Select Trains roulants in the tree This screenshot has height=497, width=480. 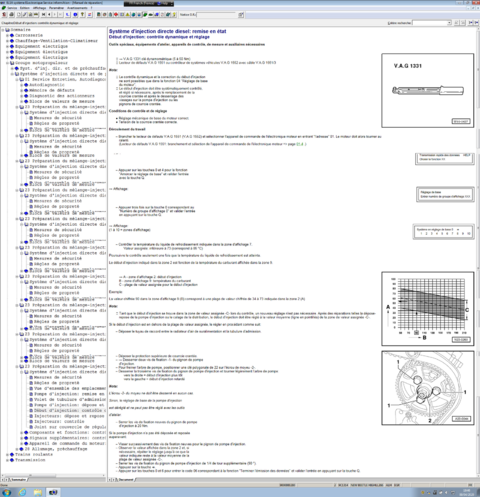point(34,454)
